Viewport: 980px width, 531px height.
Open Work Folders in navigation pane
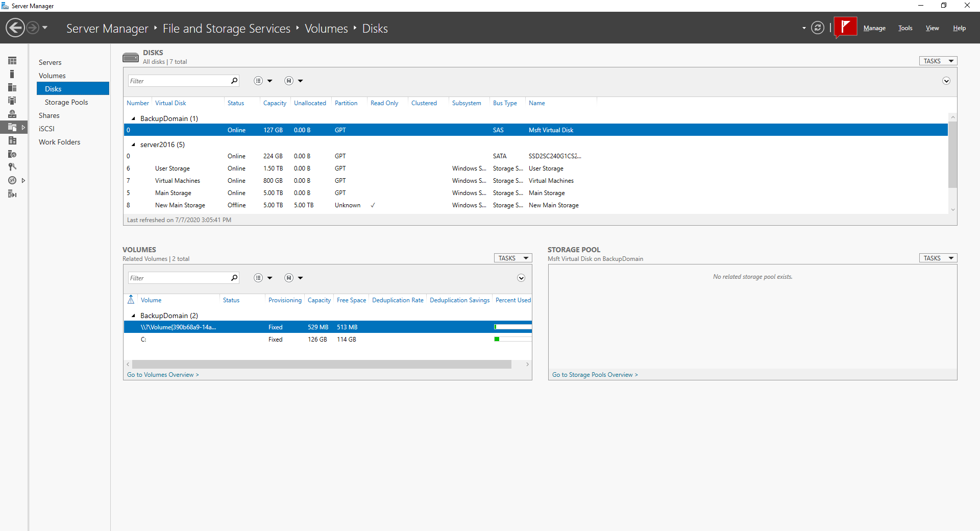click(x=59, y=142)
